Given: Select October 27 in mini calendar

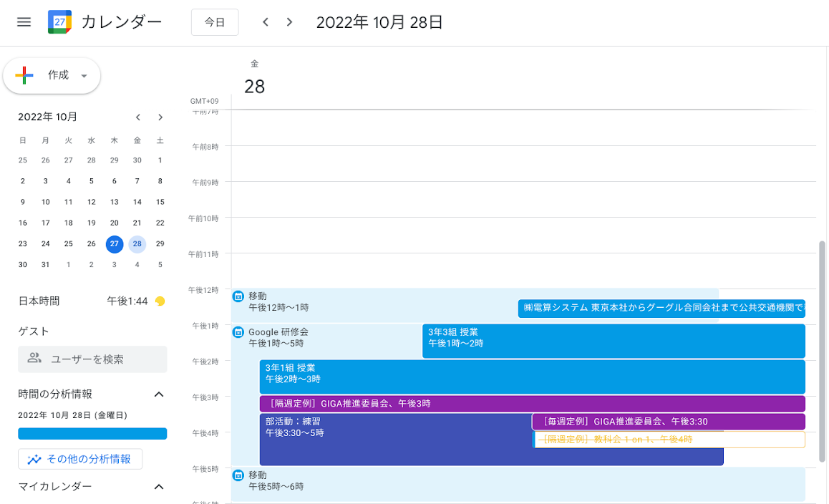Looking at the screenshot, I should [115, 244].
